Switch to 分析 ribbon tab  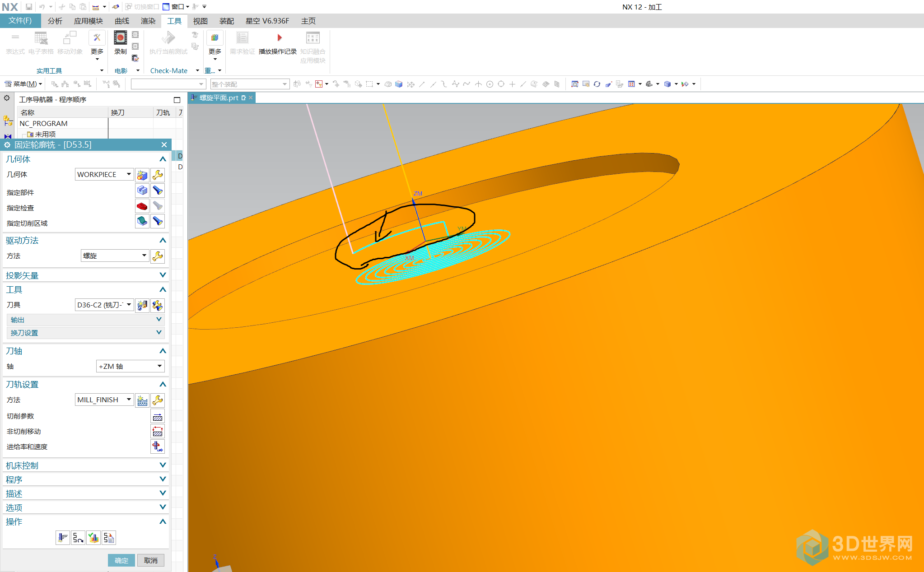(55, 21)
